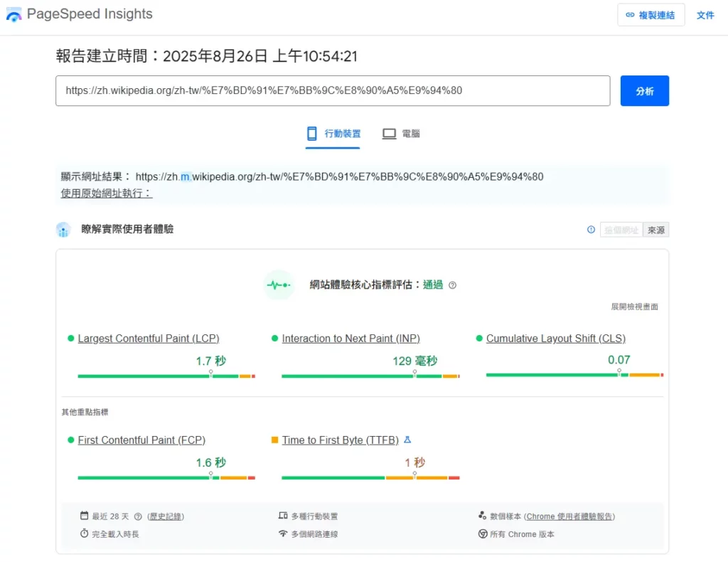Expand view with 展開檢視畫面

click(x=634, y=307)
